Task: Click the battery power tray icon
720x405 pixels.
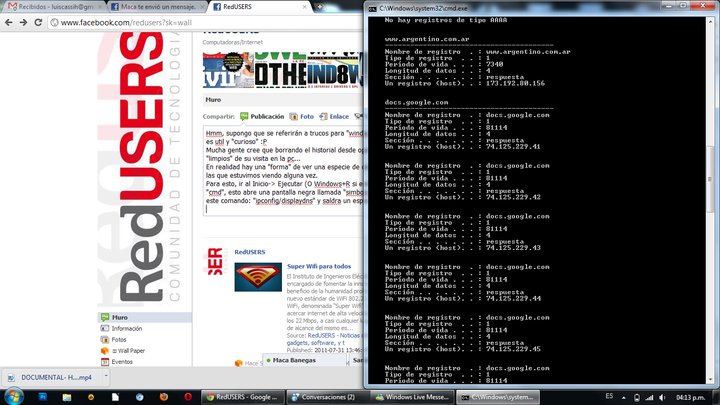Action: click(x=636, y=397)
